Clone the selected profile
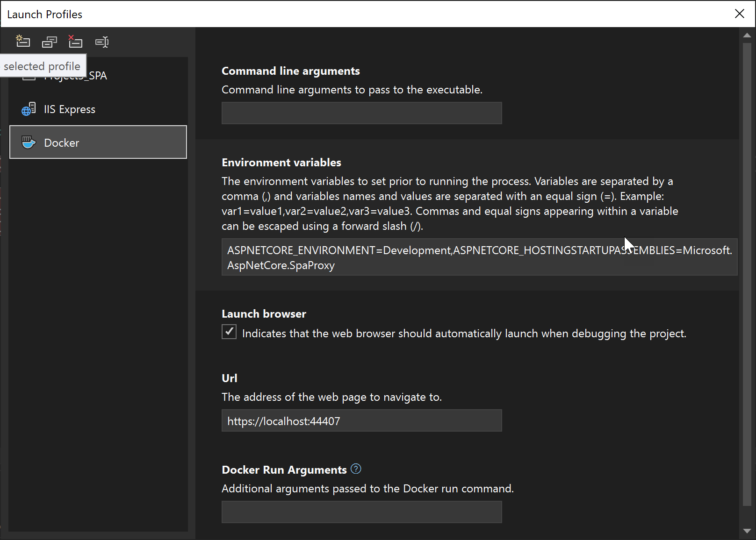Image resolution: width=756 pixels, height=540 pixels. (49, 42)
